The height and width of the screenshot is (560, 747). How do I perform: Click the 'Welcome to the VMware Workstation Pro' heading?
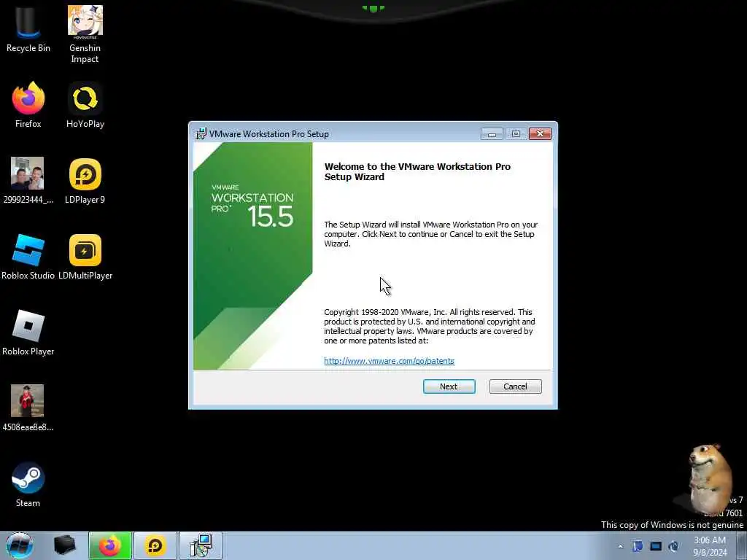417,171
